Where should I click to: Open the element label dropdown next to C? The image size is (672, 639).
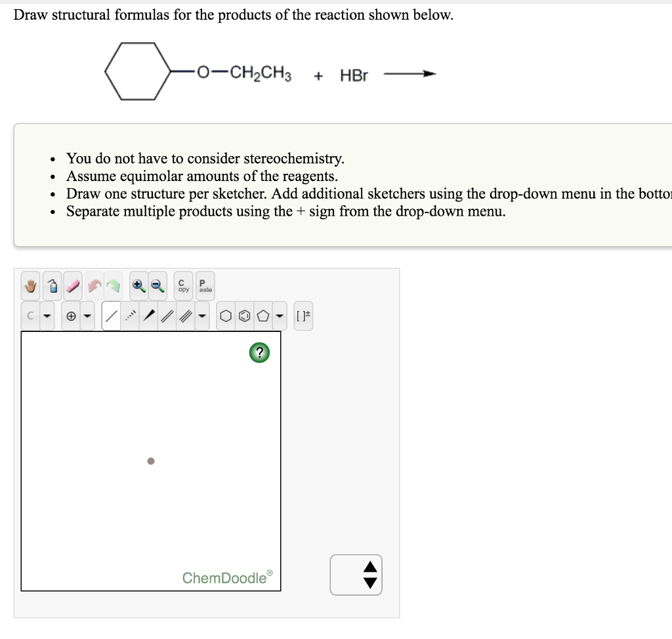[46, 315]
